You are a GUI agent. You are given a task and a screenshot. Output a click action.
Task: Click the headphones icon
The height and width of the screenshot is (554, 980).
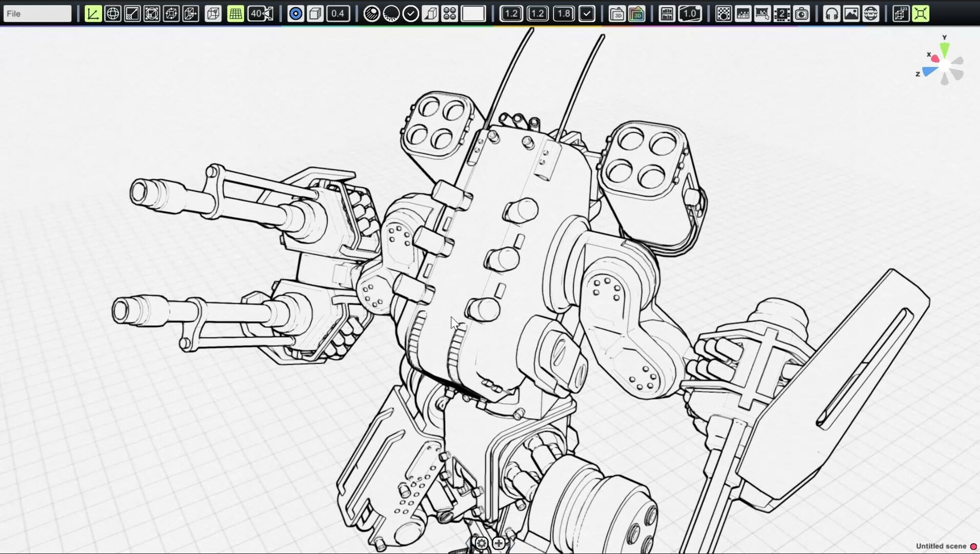click(831, 14)
